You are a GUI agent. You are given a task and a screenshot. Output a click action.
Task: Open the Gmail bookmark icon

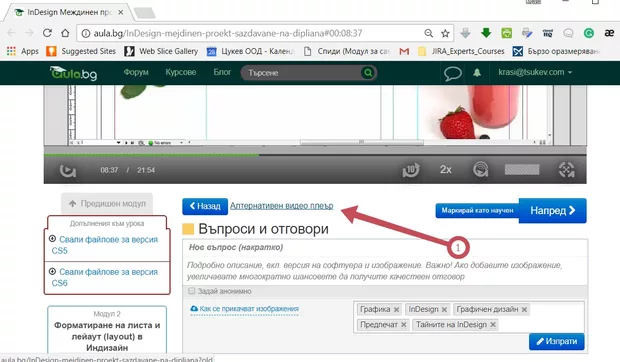pyautogui.click(x=404, y=51)
